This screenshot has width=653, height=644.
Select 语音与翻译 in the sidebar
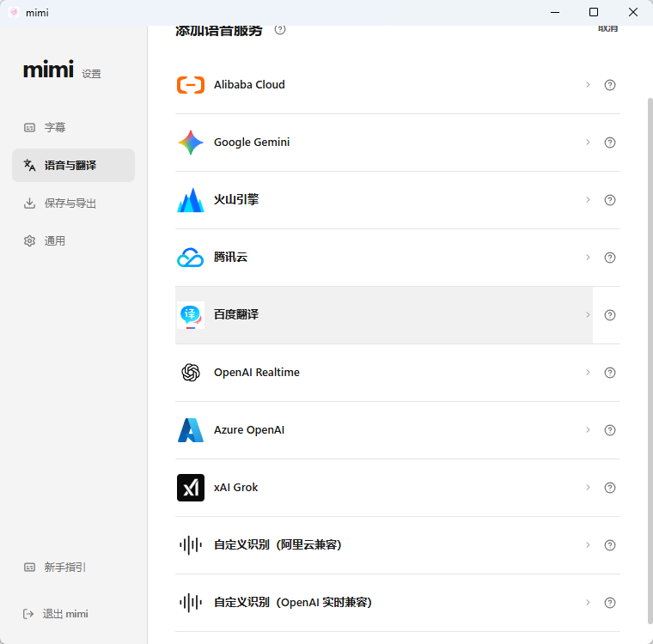(73, 165)
